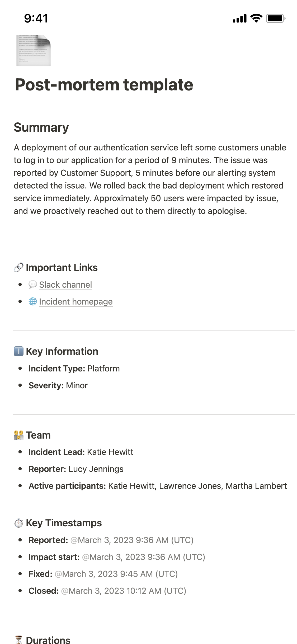Click the speech bubble Slack icon

click(32, 285)
